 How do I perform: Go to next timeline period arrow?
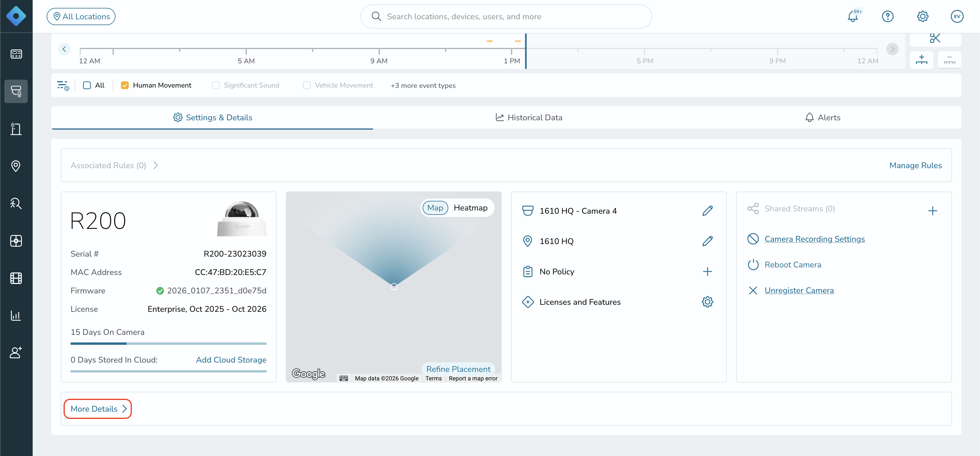892,49
